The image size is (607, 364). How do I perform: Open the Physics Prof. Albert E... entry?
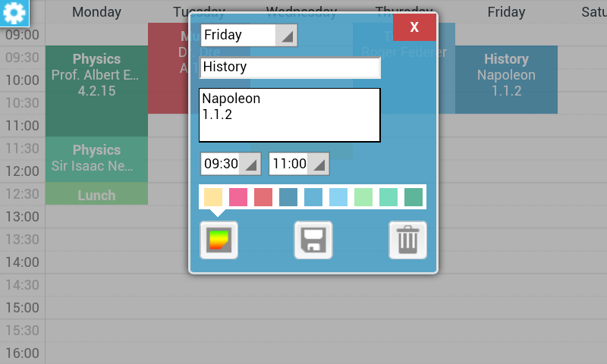click(96, 91)
